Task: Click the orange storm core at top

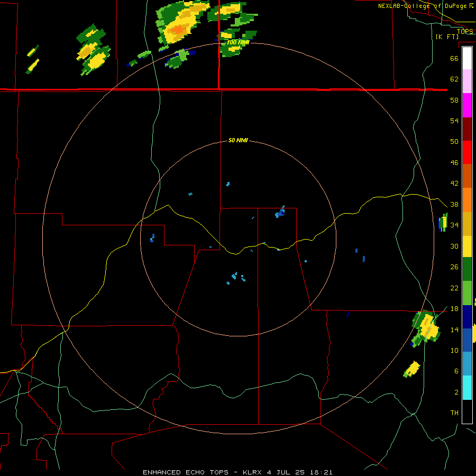Action: (178, 30)
